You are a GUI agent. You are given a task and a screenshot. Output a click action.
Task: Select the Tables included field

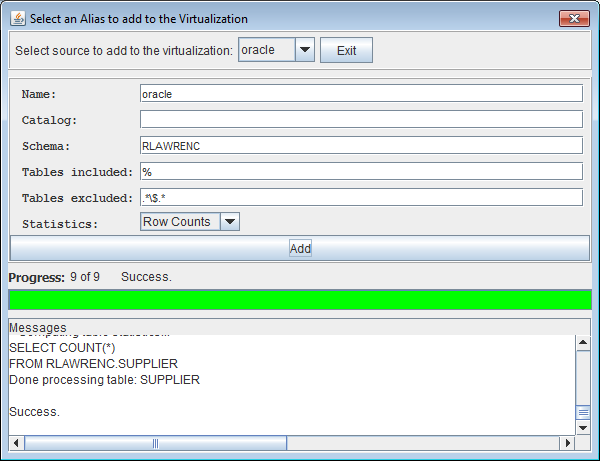[x=360, y=172]
